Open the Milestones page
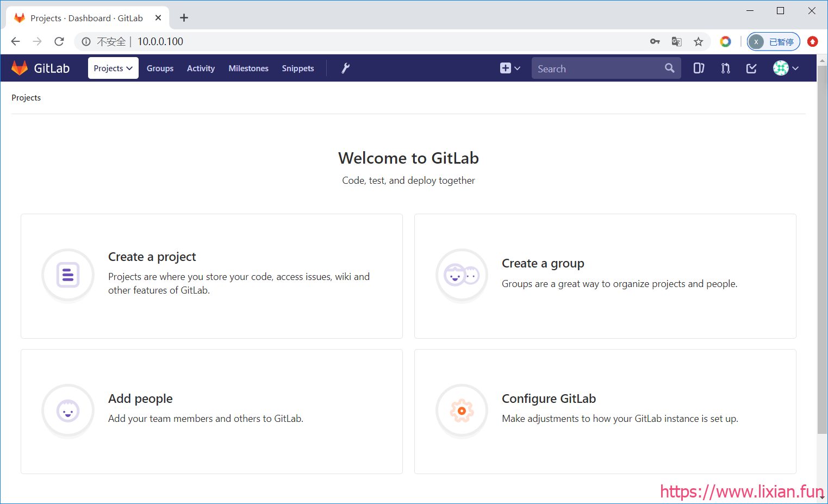828x504 pixels. coord(248,68)
